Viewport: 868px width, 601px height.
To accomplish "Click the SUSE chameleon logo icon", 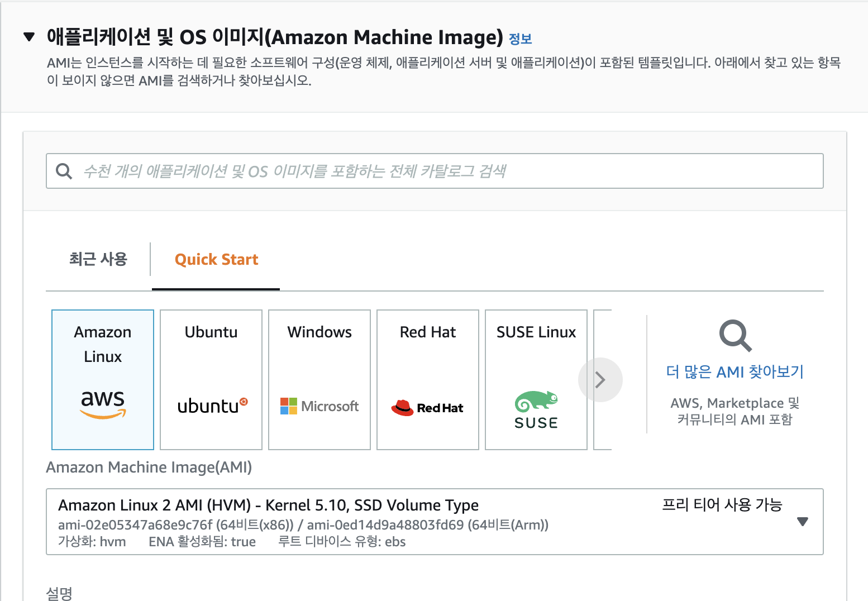I will tap(536, 410).
